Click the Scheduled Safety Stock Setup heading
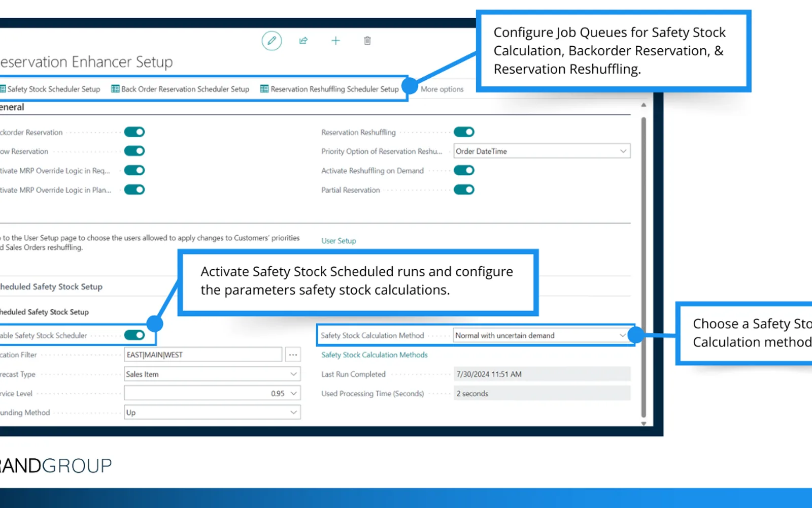The image size is (812, 508). pyautogui.click(x=51, y=287)
